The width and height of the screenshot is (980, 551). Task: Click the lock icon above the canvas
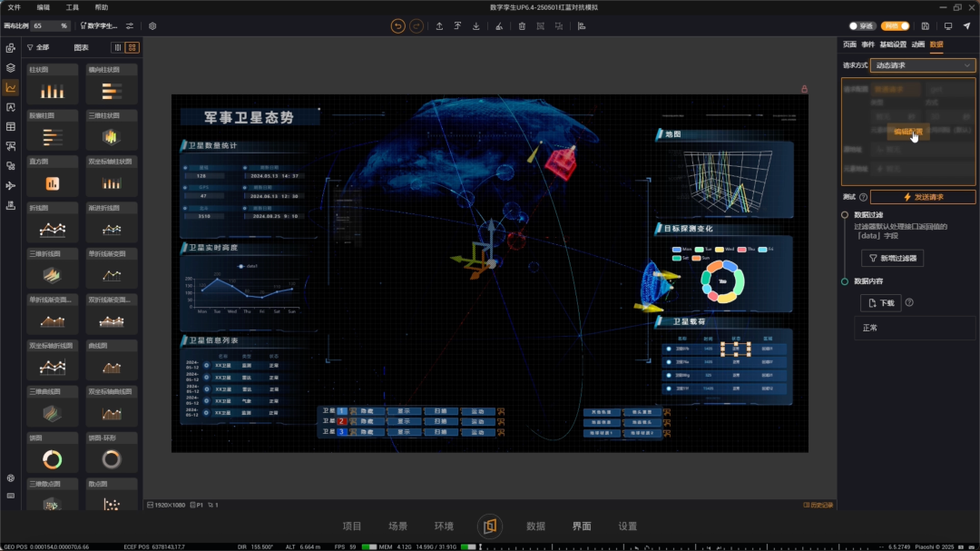click(x=804, y=89)
